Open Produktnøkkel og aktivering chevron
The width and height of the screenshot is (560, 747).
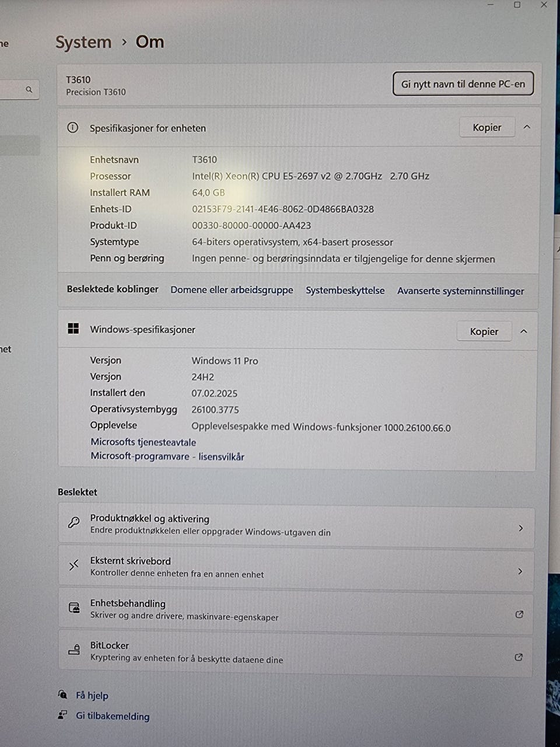pyautogui.click(x=521, y=528)
